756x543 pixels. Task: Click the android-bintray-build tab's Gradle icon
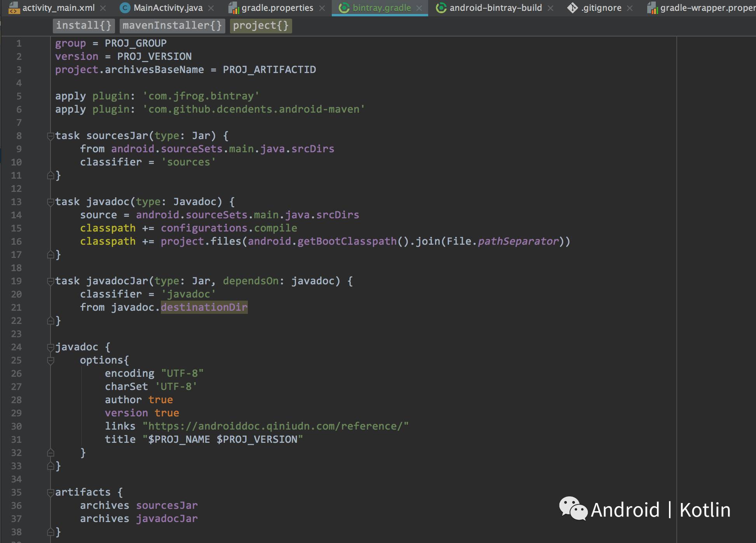pos(441,8)
